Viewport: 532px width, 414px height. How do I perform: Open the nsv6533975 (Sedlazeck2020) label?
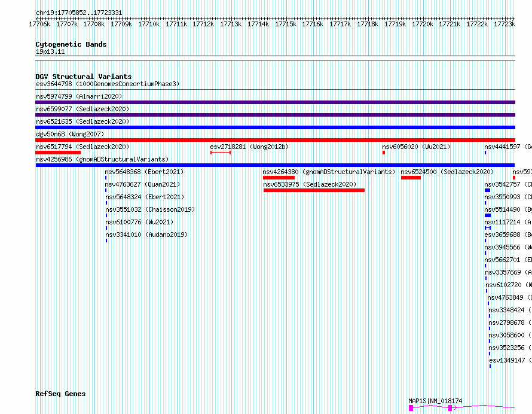coord(310,184)
